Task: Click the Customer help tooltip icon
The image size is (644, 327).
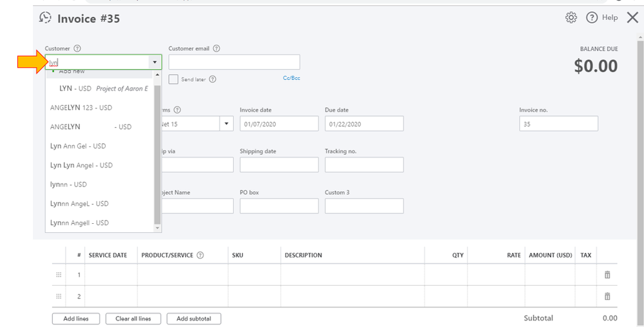Action: tap(77, 48)
